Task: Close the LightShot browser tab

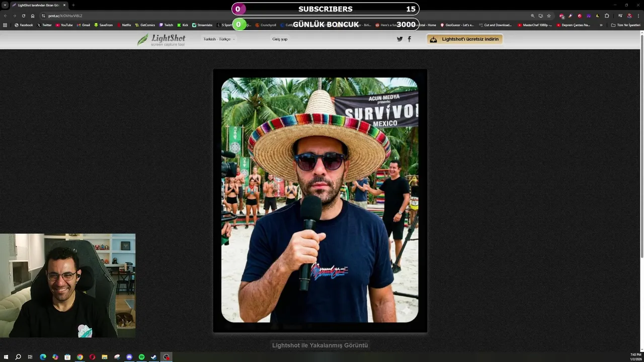Action: click(64, 5)
